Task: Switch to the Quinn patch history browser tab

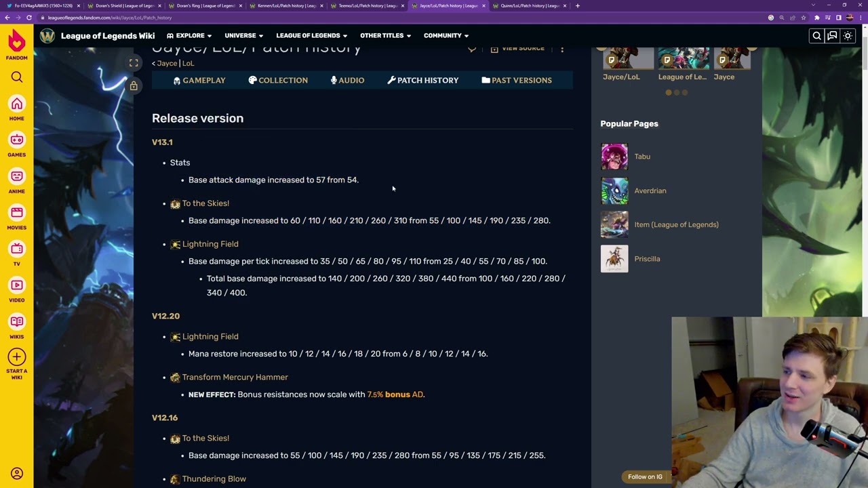Action: coord(529,5)
